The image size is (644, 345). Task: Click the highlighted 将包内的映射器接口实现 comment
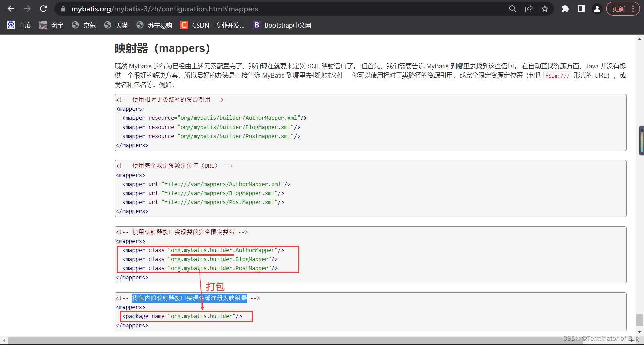coord(190,298)
